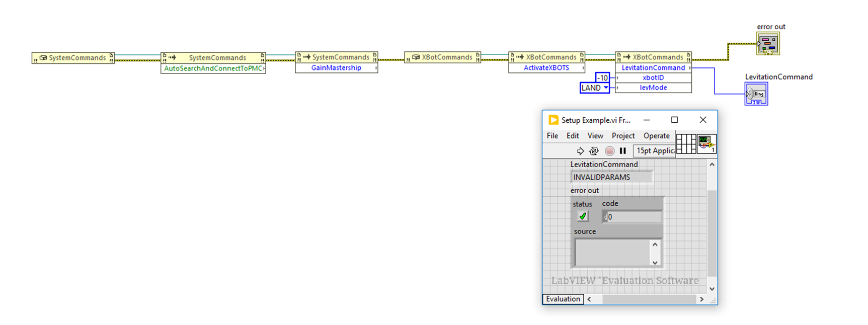Click the LevitationCommand ring indicator field
This screenshot has height=325, width=868.
pos(611,177)
